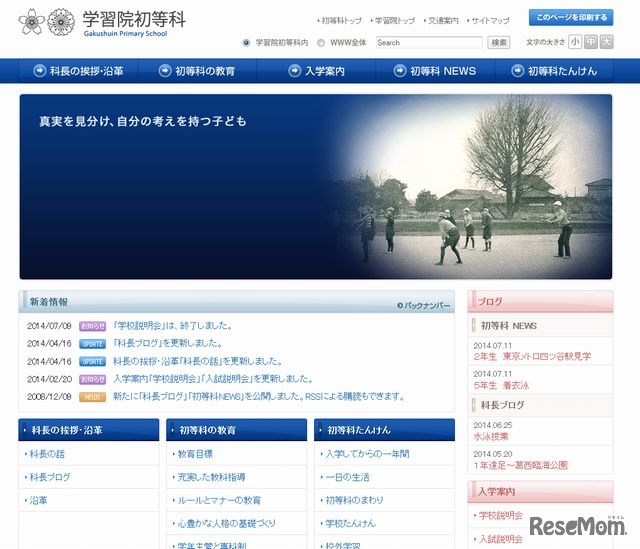The height and width of the screenshot is (549, 640).
Task: Click 初等科 NEWS heading in blog sidebar
Action: (509, 326)
